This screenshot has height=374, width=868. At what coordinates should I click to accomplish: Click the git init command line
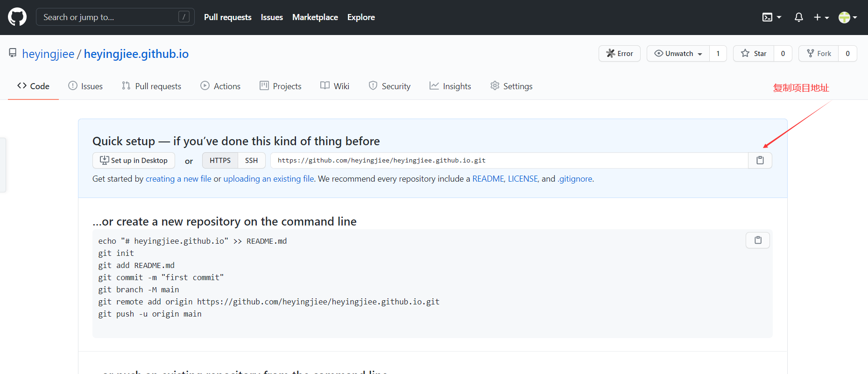pos(116,253)
